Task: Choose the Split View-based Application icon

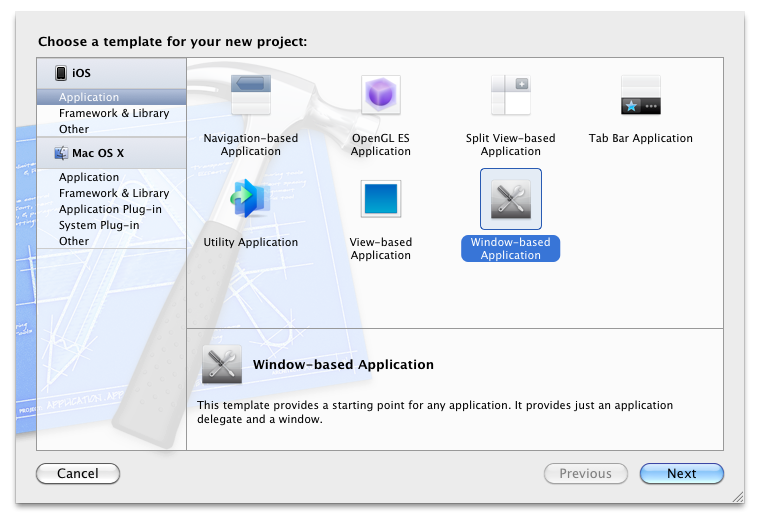Action: pyautogui.click(x=510, y=95)
